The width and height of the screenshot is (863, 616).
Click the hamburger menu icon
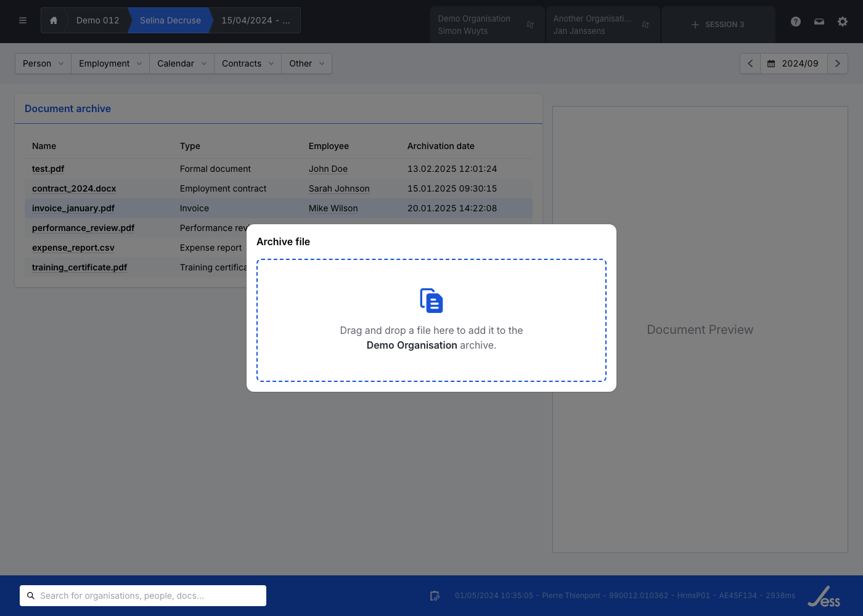click(23, 20)
